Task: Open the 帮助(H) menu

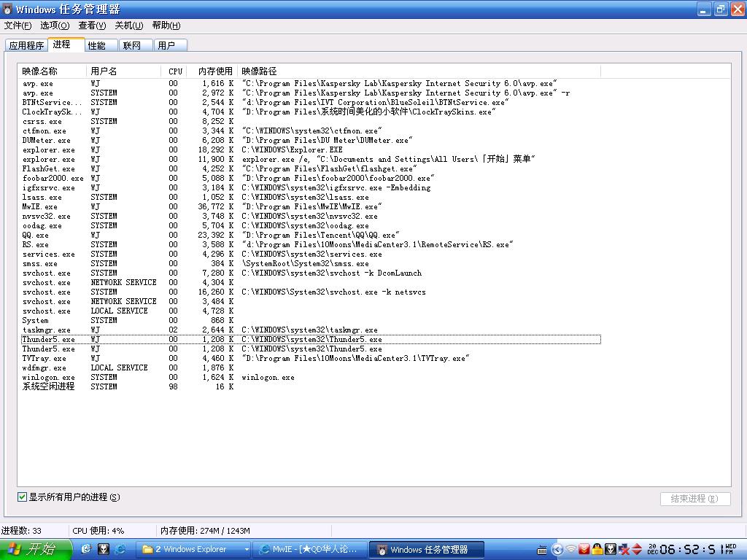Action: tap(166, 26)
